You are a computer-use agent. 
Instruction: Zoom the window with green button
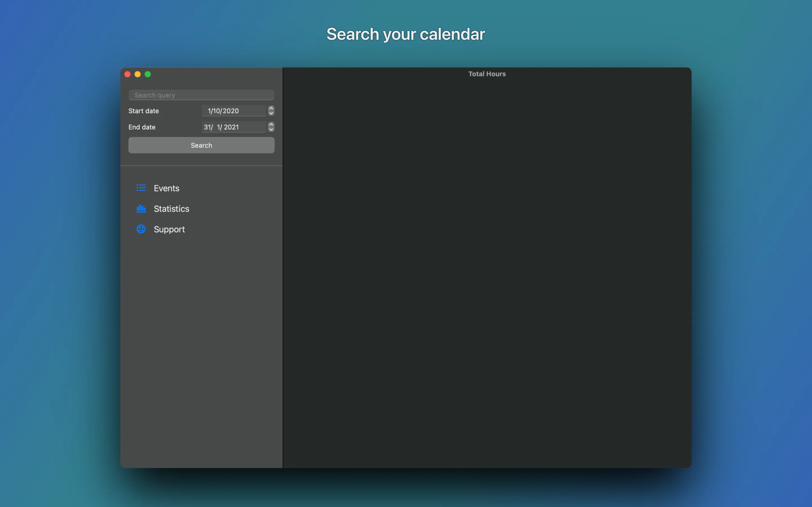coord(148,74)
